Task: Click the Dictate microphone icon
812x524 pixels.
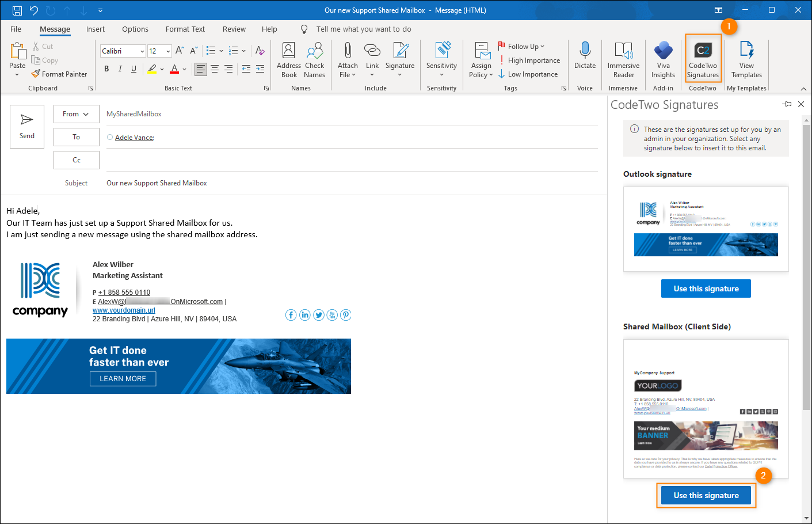Action: coord(585,50)
